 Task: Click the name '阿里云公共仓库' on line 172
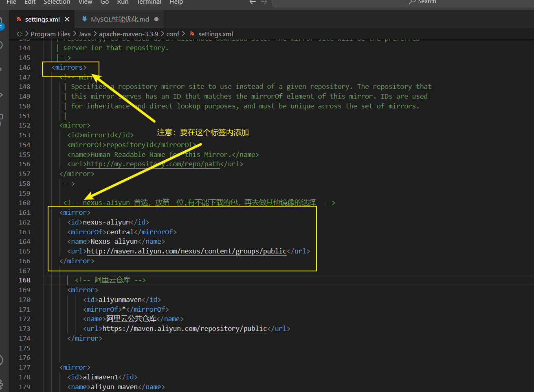click(131, 319)
